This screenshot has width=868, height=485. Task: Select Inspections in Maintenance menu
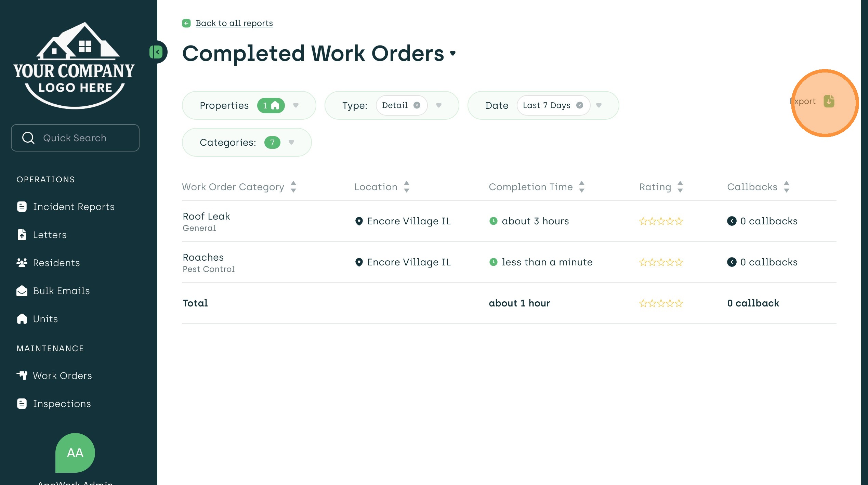pyautogui.click(x=62, y=404)
